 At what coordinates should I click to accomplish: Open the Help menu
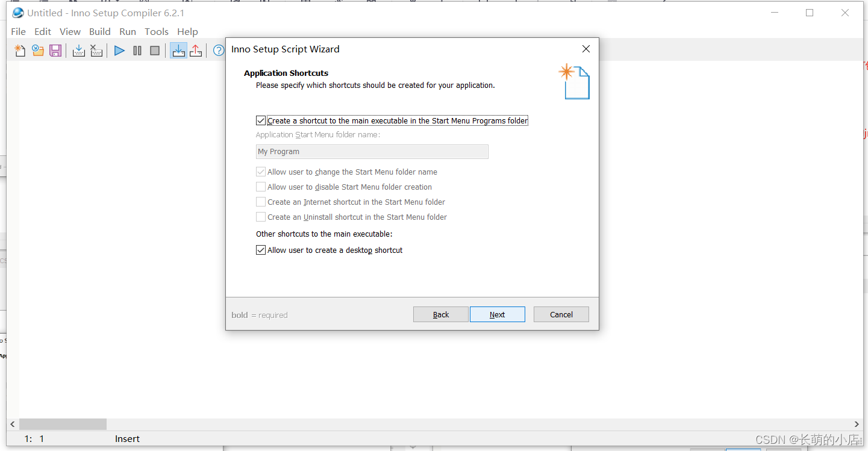187,31
